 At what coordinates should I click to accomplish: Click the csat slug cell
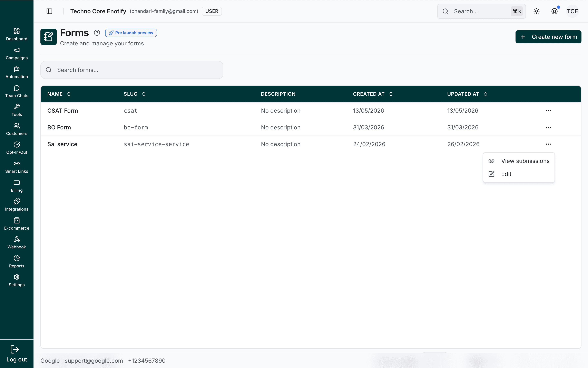(x=130, y=111)
